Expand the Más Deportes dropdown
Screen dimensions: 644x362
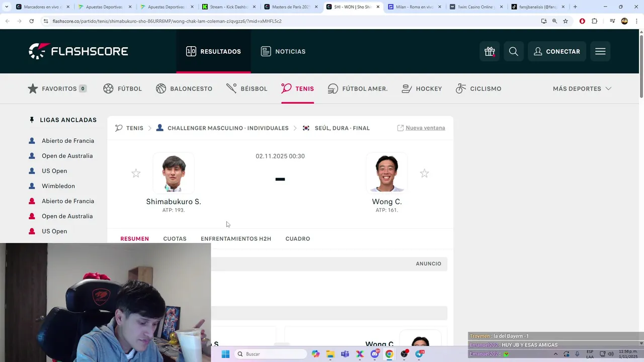click(582, 88)
